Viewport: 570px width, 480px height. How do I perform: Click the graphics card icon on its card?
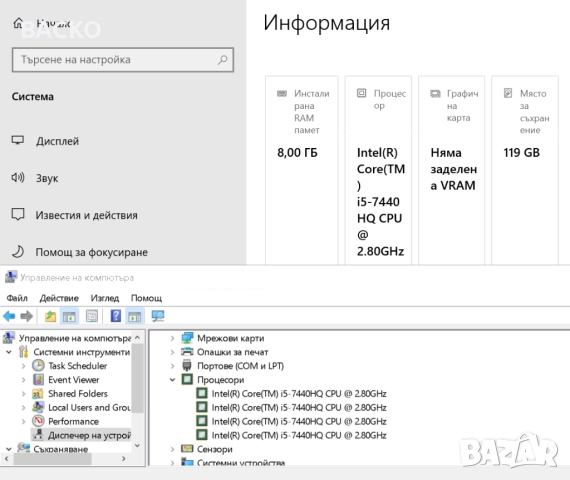click(x=435, y=93)
